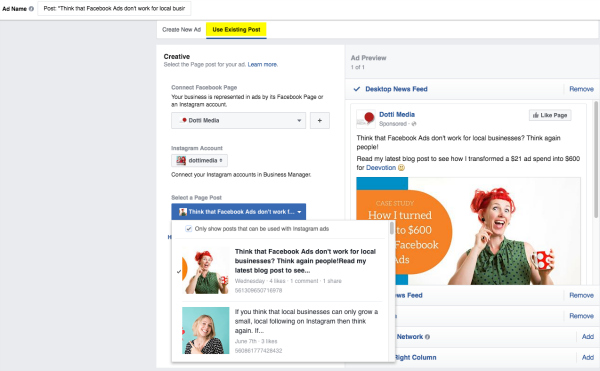The width and height of the screenshot is (600, 371).
Task: Click the globe icon beside Sponsored
Action: [x=414, y=124]
